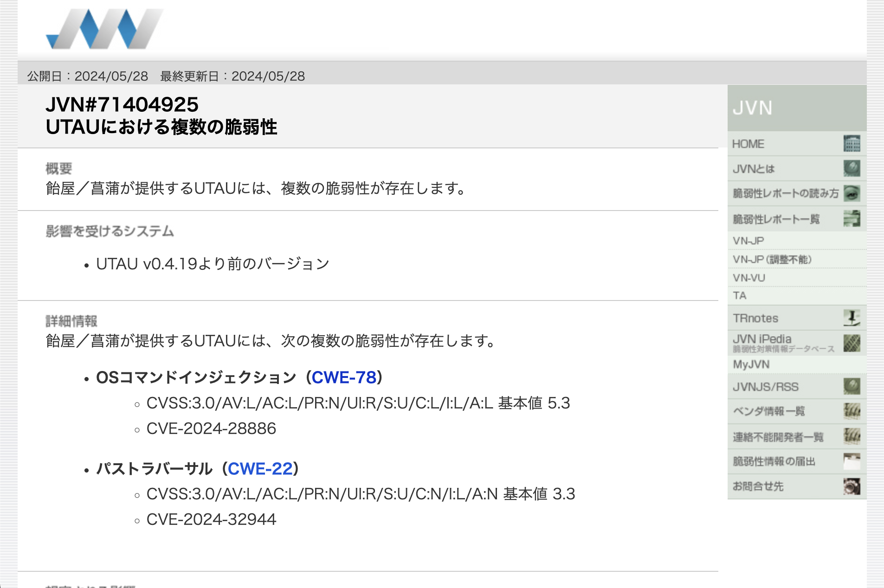Click the icon next to 脆弱性情報の届出
The image size is (884, 588).
852,461
